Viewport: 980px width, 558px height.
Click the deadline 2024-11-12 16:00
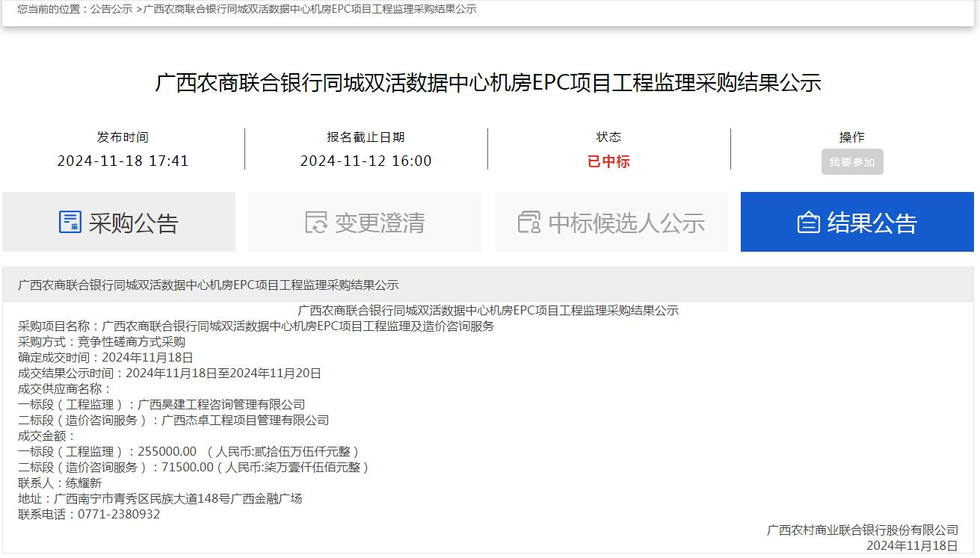tap(366, 161)
